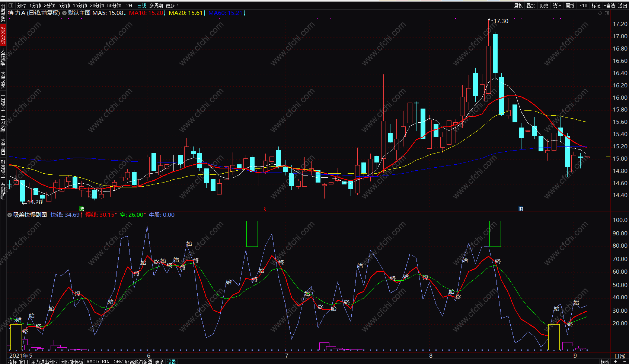629x364 pixels.
Task: Click the 日线 label at bottom right
Action: pyautogui.click(x=620, y=356)
